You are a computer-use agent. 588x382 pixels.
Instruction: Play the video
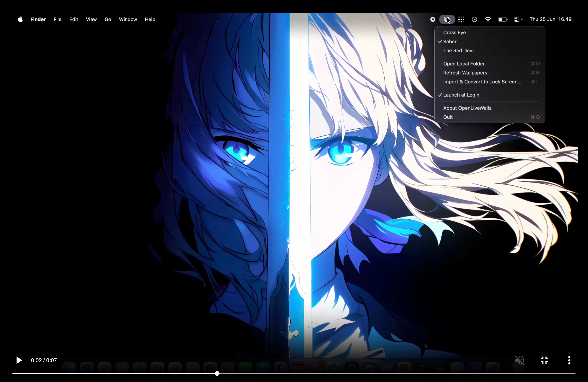[19, 360]
